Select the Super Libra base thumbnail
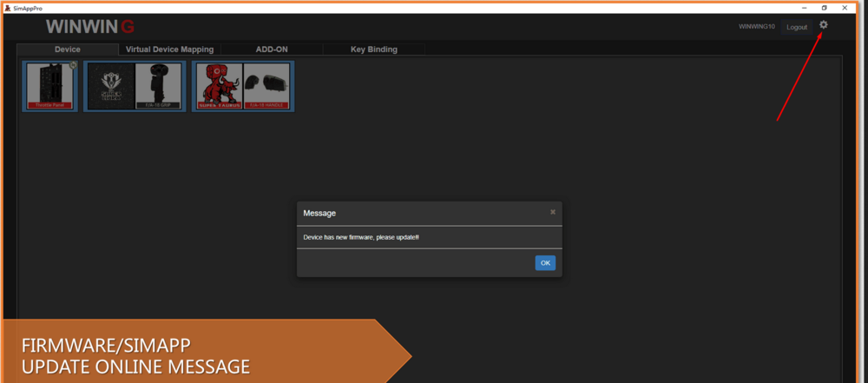The width and height of the screenshot is (868, 383). 112,86
